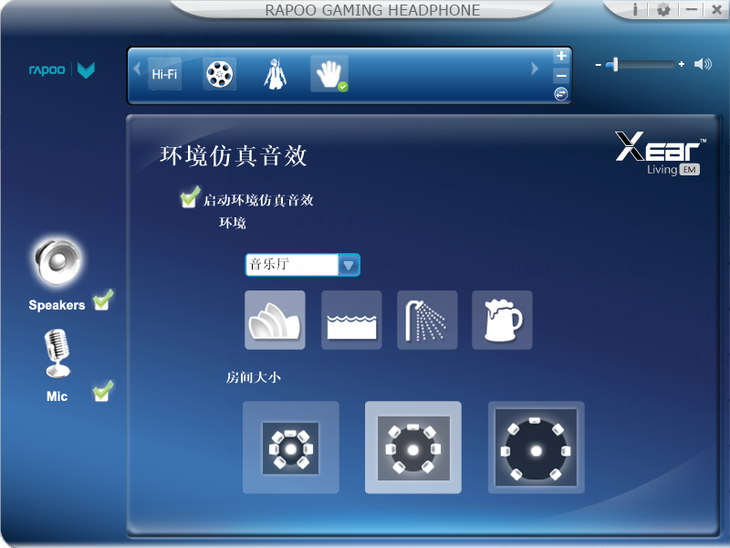
Task: Pick the underwater environment icon
Action: coord(351,320)
